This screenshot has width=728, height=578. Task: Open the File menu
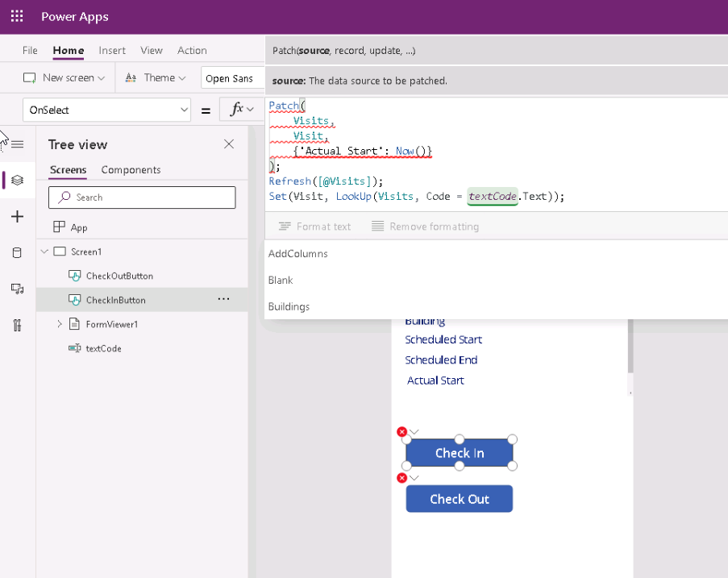coord(30,51)
